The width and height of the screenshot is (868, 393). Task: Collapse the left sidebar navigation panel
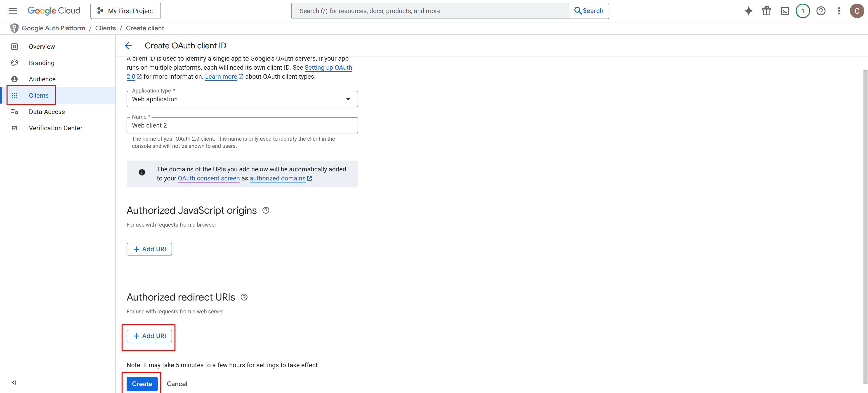(x=14, y=382)
